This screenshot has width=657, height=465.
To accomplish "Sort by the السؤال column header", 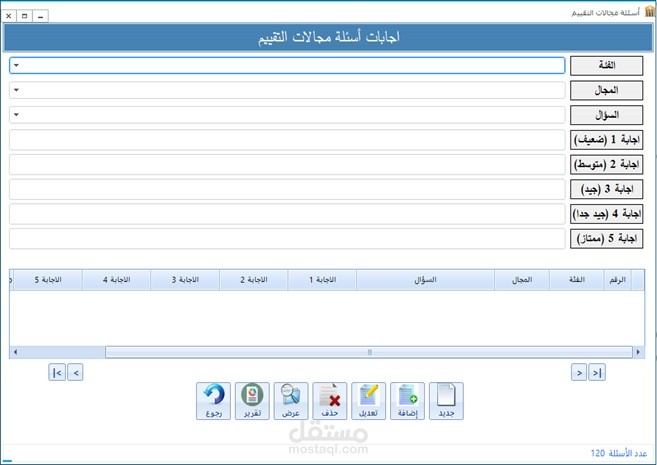I will (425, 280).
